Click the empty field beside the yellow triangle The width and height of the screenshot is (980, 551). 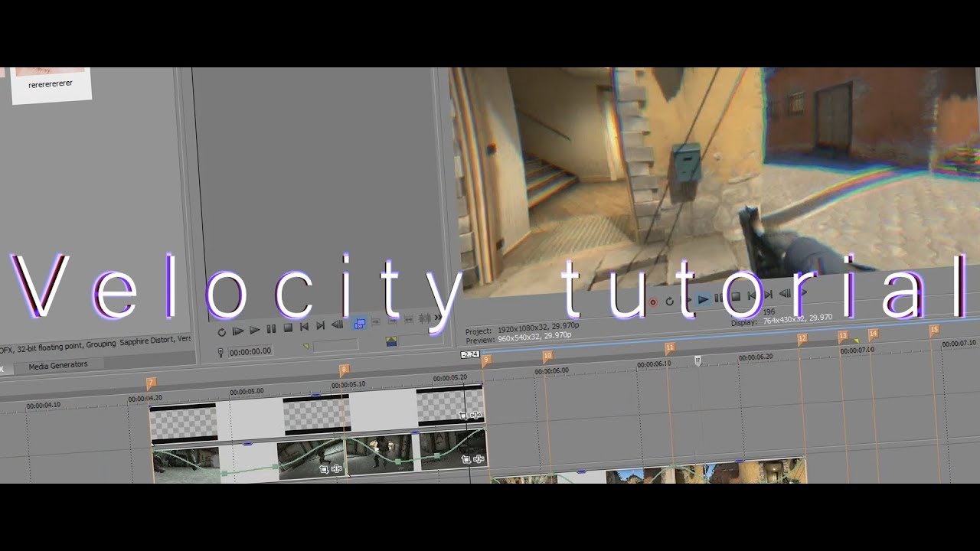[335, 345]
